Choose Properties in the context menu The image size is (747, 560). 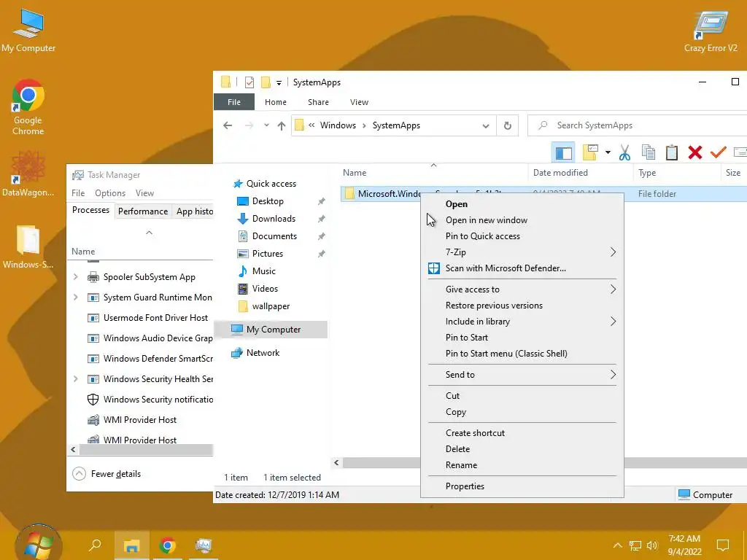click(522, 486)
